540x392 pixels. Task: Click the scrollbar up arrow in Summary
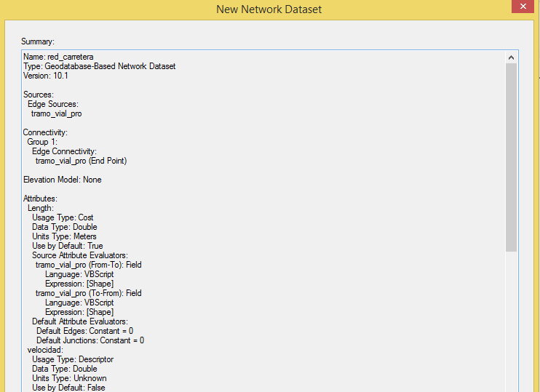[511, 57]
